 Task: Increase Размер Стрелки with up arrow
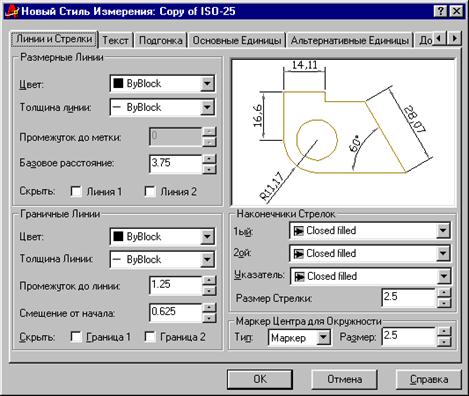[x=443, y=293]
